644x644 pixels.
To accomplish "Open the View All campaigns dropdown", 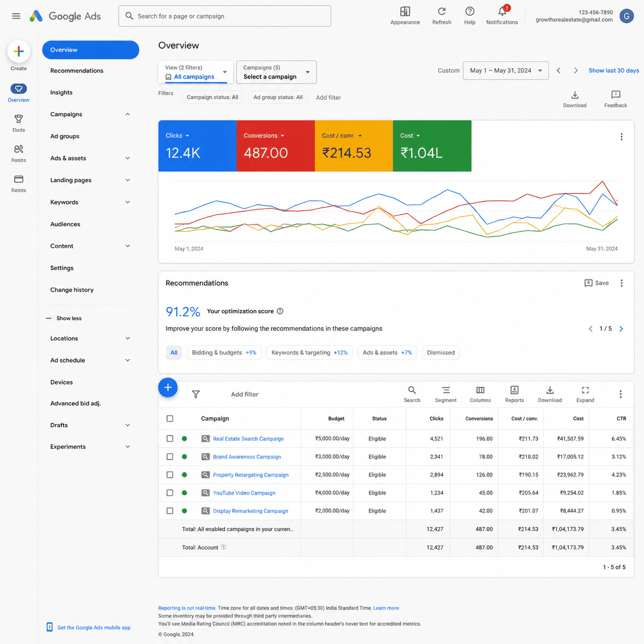I will [196, 72].
